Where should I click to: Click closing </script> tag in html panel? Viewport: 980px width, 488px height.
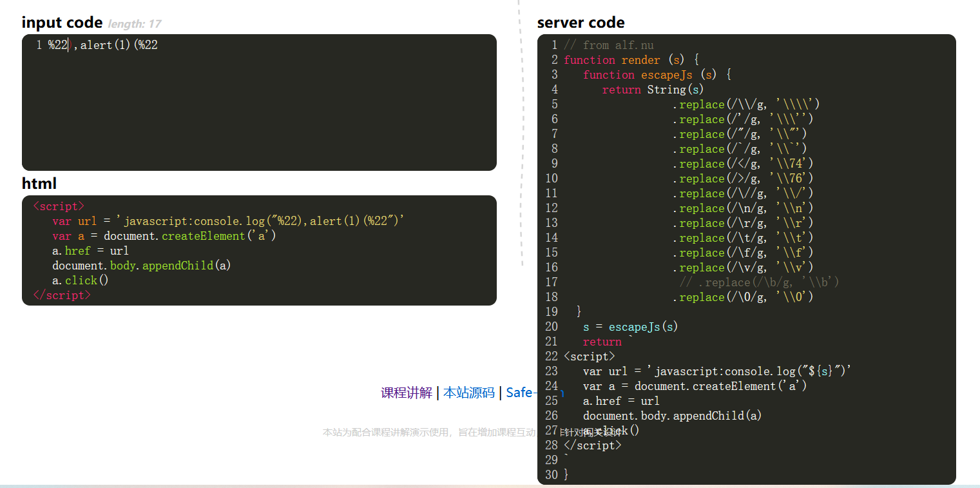tap(62, 295)
